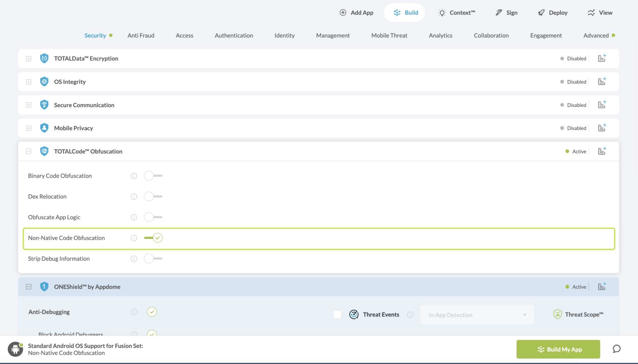638x364 pixels.
Task: Enable the Binary Code Obfuscation toggle
Action: [x=153, y=176]
